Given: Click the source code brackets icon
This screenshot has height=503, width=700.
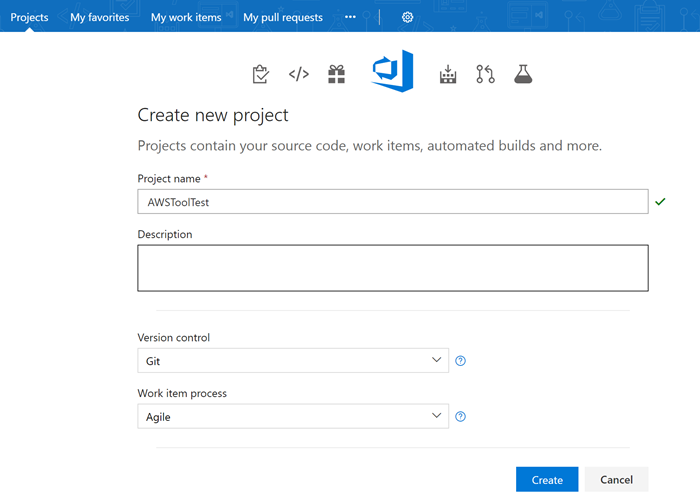Looking at the screenshot, I should 298,74.
